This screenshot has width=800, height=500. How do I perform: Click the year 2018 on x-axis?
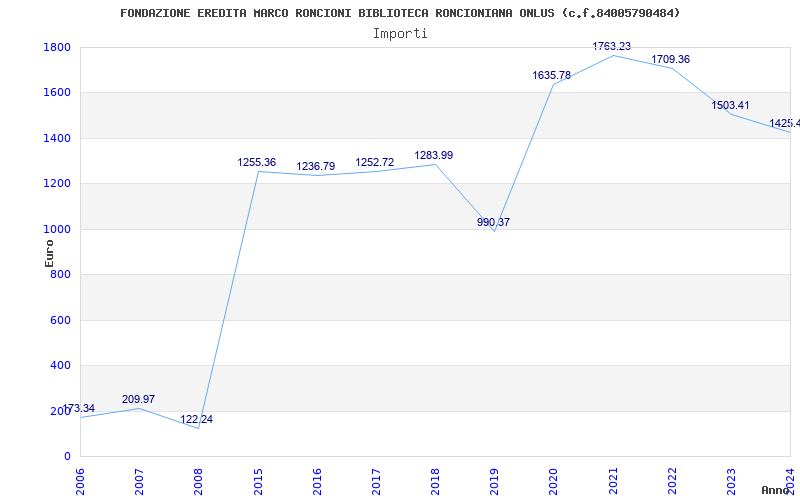(x=435, y=481)
